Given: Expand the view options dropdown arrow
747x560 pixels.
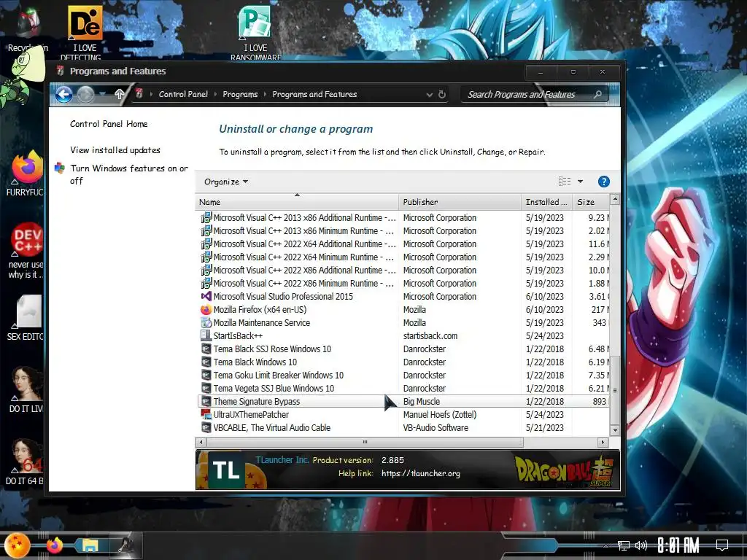Looking at the screenshot, I should pos(580,182).
